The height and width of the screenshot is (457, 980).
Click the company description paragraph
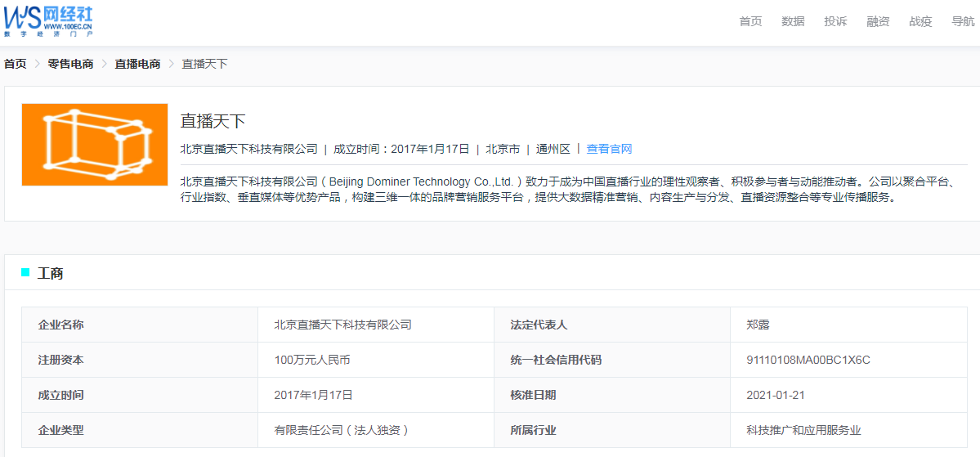[x=567, y=190]
